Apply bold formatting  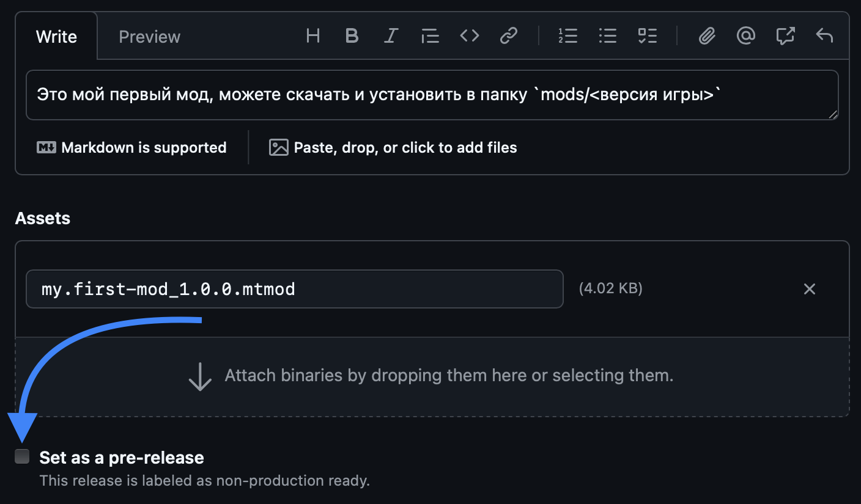352,35
